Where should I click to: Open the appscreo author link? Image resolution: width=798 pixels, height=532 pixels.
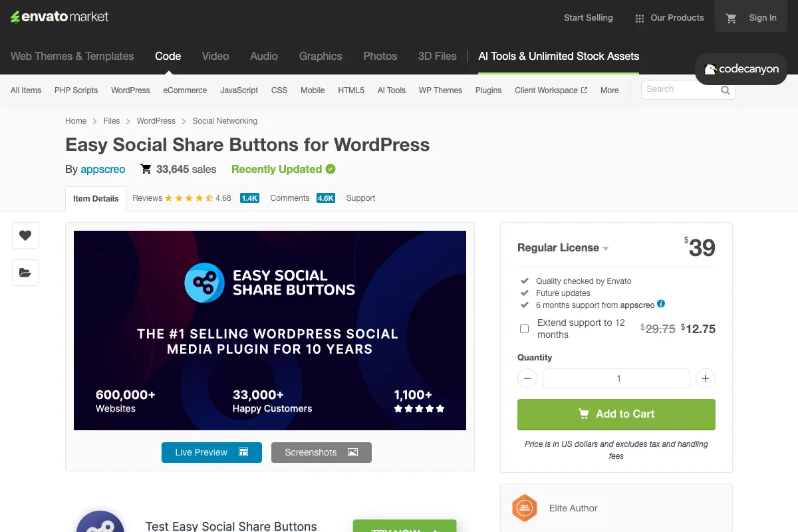coord(103,170)
